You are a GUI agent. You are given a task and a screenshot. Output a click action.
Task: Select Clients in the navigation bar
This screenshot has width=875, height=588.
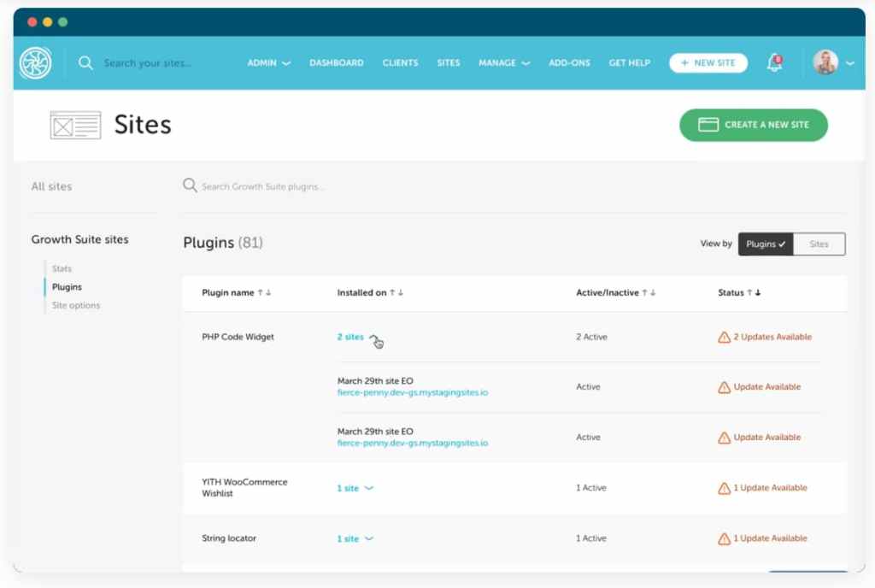click(400, 62)
